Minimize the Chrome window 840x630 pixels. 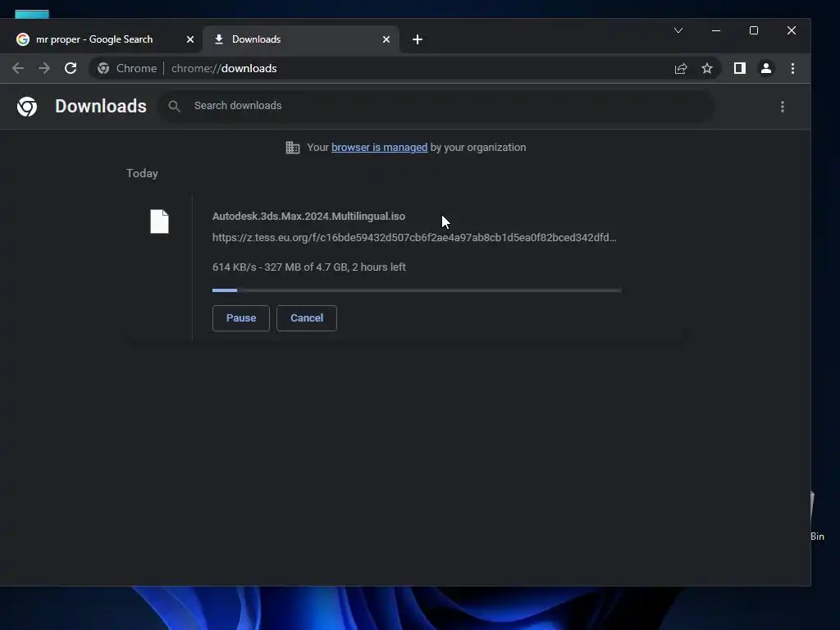(715, 30)
